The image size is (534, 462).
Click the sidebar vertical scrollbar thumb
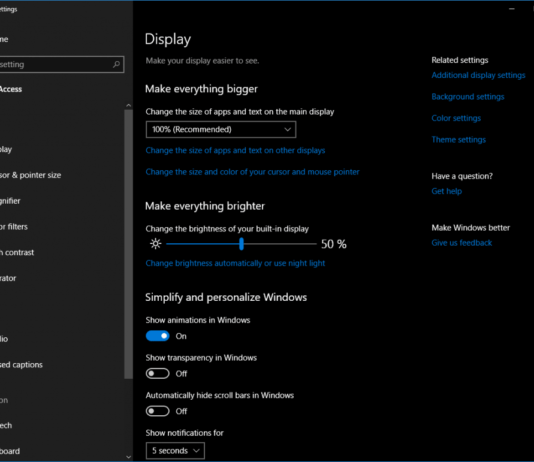pos(128,244)
